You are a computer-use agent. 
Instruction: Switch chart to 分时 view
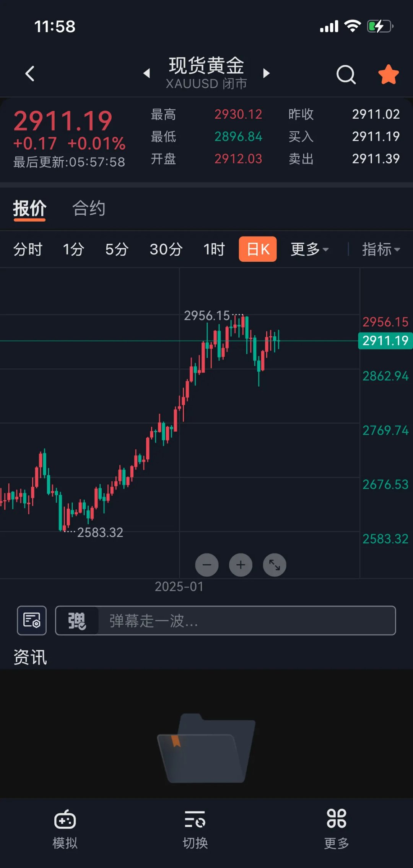tap(28, 249)
